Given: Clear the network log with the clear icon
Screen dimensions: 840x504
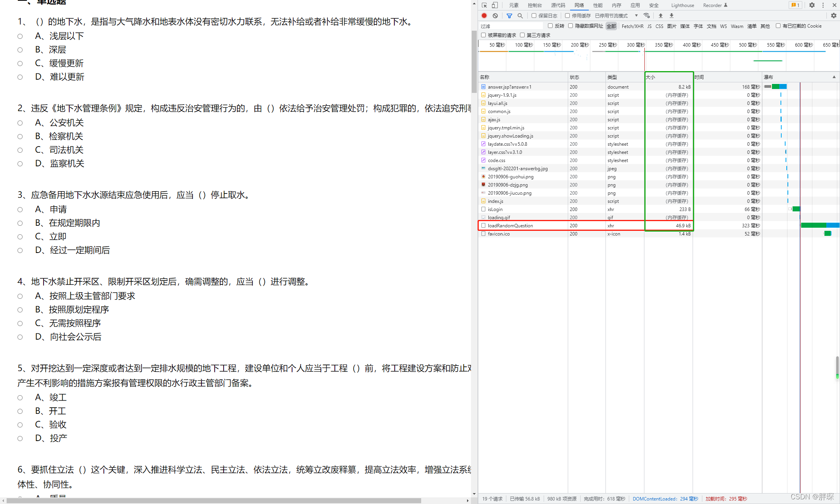Looking at the screenshot, I should 495,16.
